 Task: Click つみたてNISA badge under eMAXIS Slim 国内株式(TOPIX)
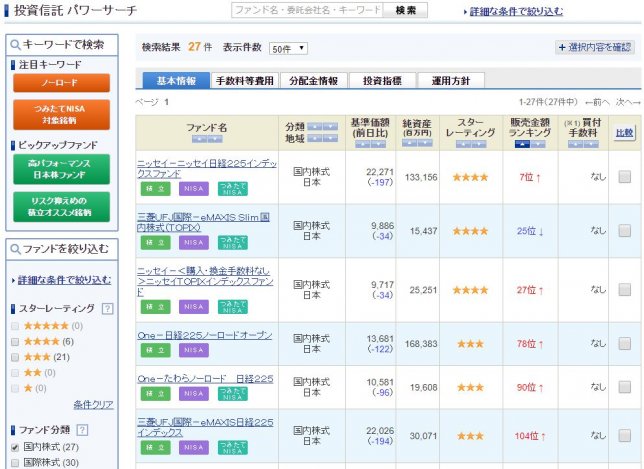(x=232, y=242)
